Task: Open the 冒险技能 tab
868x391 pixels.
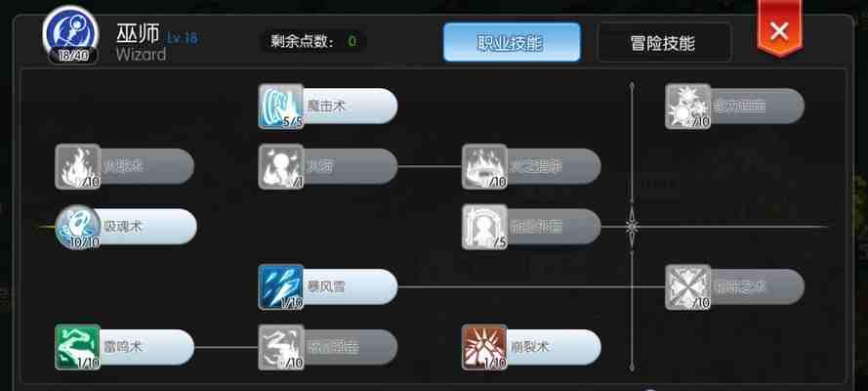Action: tap(664, 42)
